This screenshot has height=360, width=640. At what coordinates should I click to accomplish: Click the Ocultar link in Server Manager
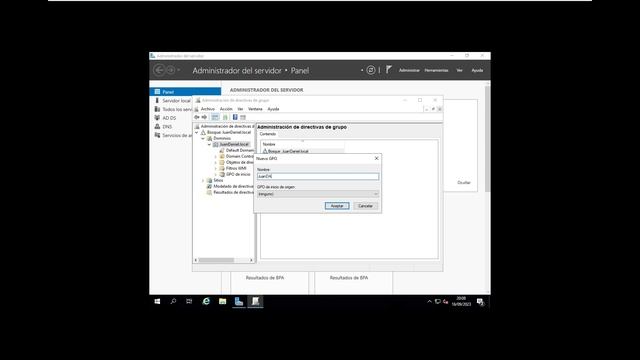(x=464, y=182)
